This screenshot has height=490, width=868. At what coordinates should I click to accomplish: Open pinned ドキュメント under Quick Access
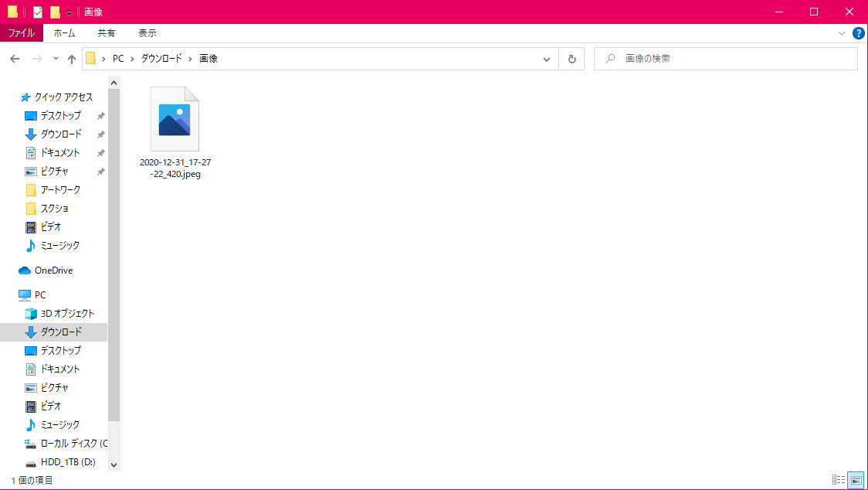click(x=60, y=152)
